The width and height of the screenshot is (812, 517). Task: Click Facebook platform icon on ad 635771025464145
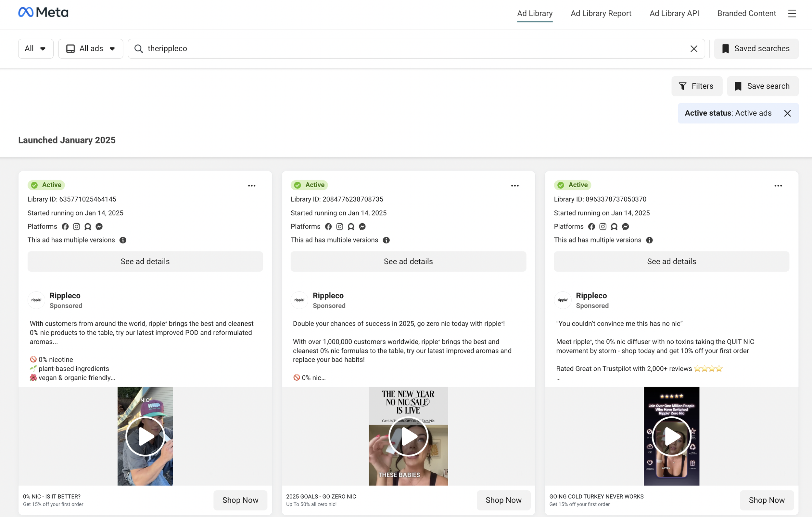[65, 227]
